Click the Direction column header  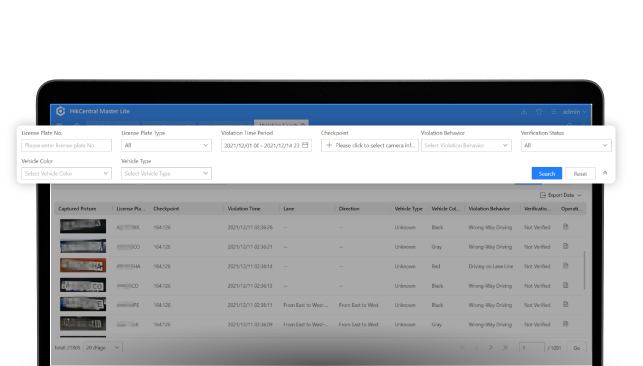349,209
